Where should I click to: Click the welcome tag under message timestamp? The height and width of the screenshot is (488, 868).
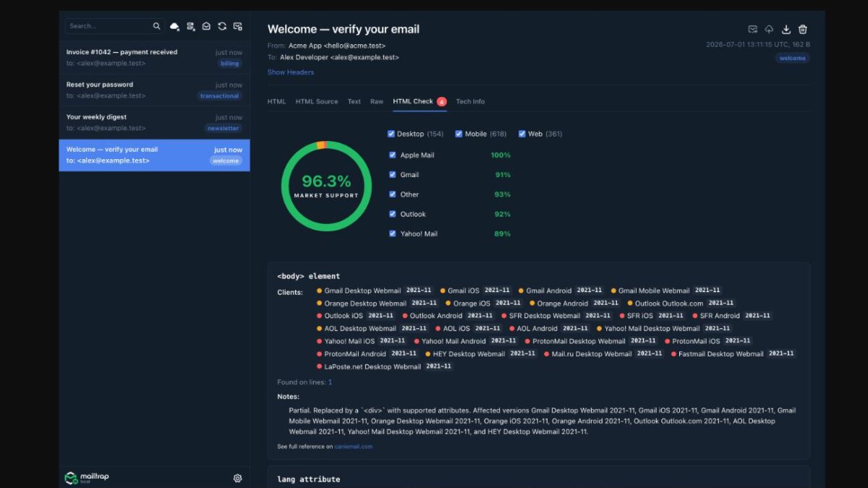(x=793, y=58)
